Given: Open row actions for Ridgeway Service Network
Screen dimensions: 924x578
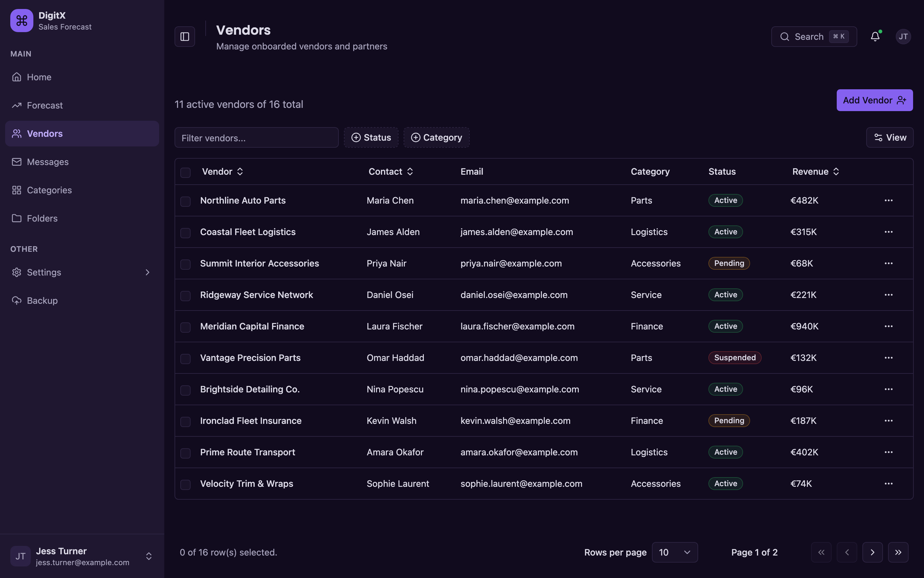Looking at the screenshot, I should pos(888,295).
